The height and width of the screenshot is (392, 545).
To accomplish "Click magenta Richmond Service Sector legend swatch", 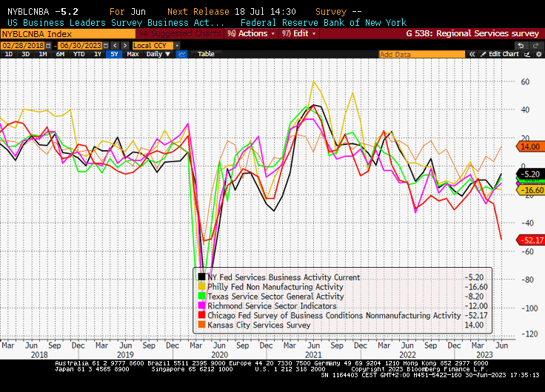I will (201, 305).
